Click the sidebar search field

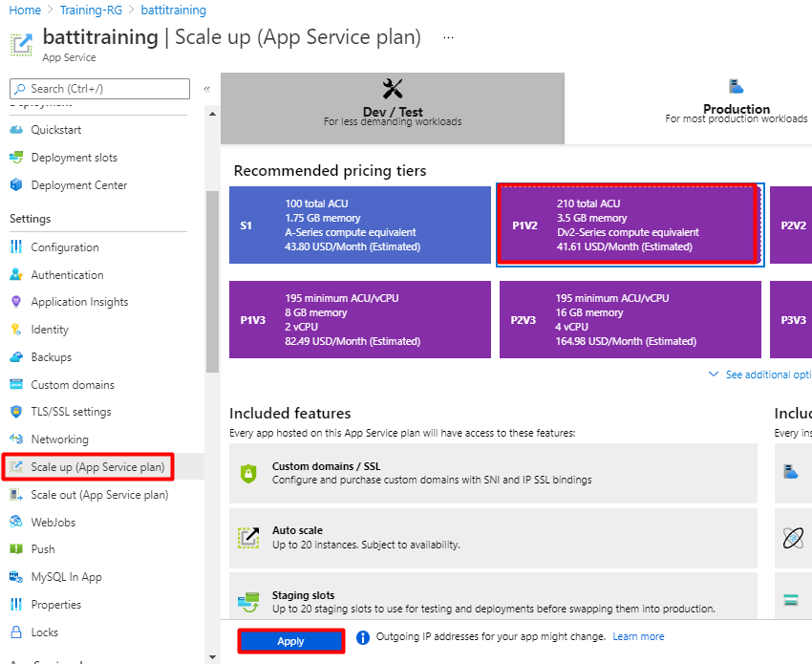pyautogui.click(x=100, y=89)
